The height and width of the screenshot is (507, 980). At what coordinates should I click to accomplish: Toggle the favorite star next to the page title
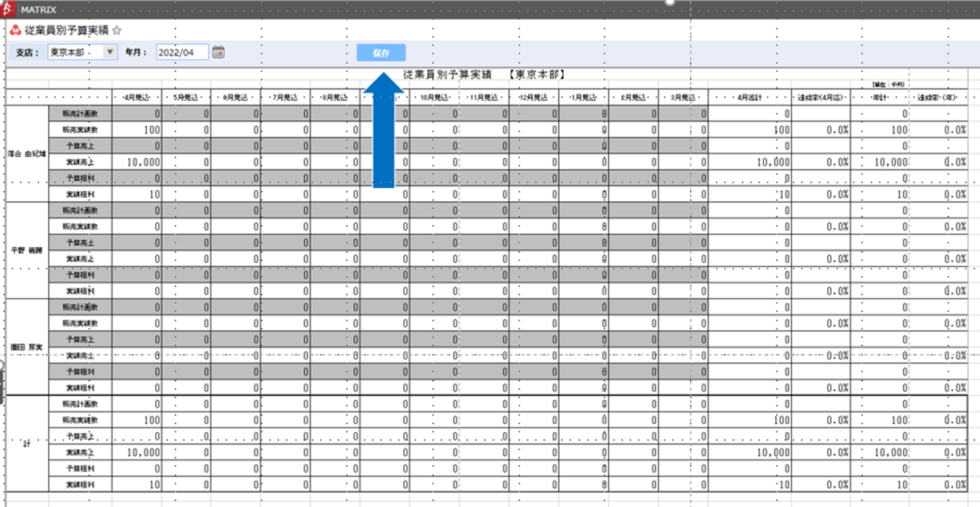pyautogui.click(x=117, y=31)
